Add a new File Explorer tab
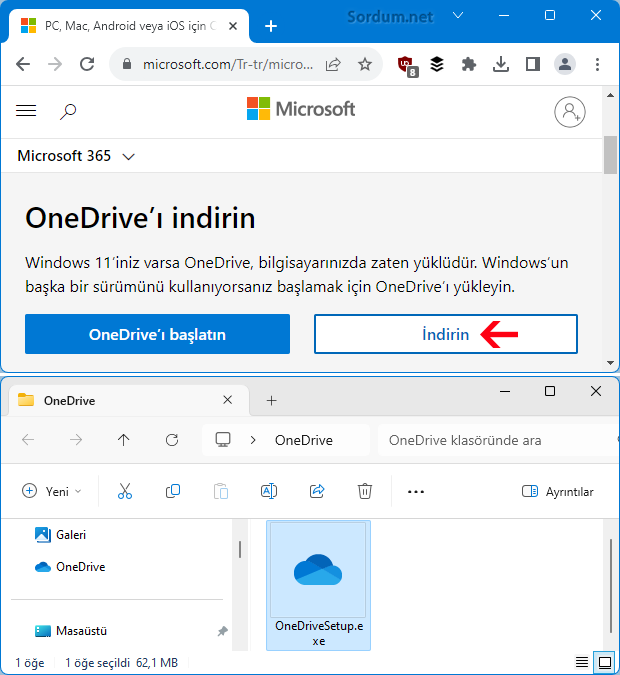 pos(271,401)
